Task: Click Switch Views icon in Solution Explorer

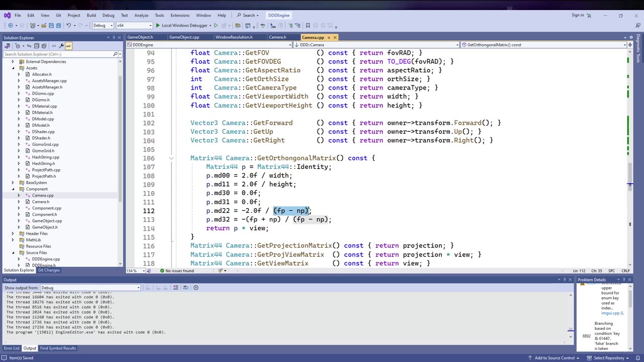Action: click(x=7, y=46)
